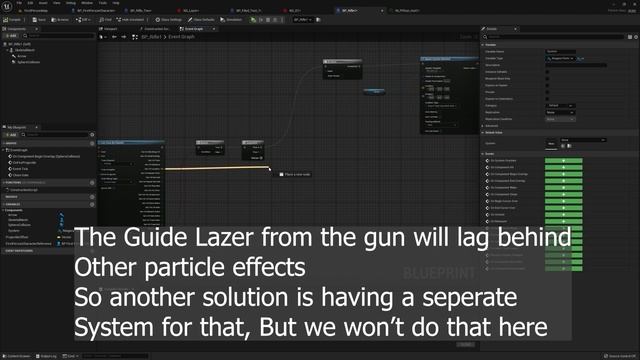
Task: Add the On System Finished event
Action: tap(564, 161)
